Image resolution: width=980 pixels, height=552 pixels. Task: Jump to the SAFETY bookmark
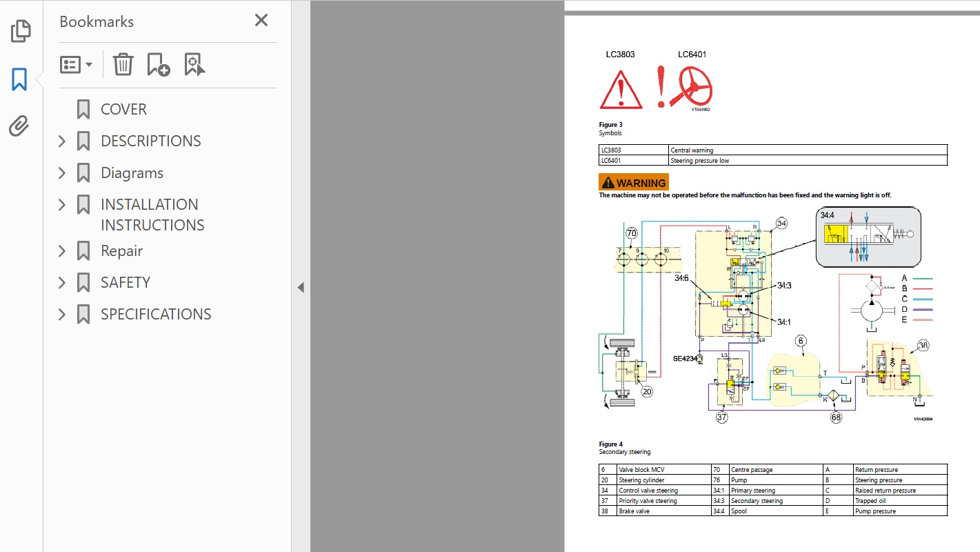[x=125, y=283]
